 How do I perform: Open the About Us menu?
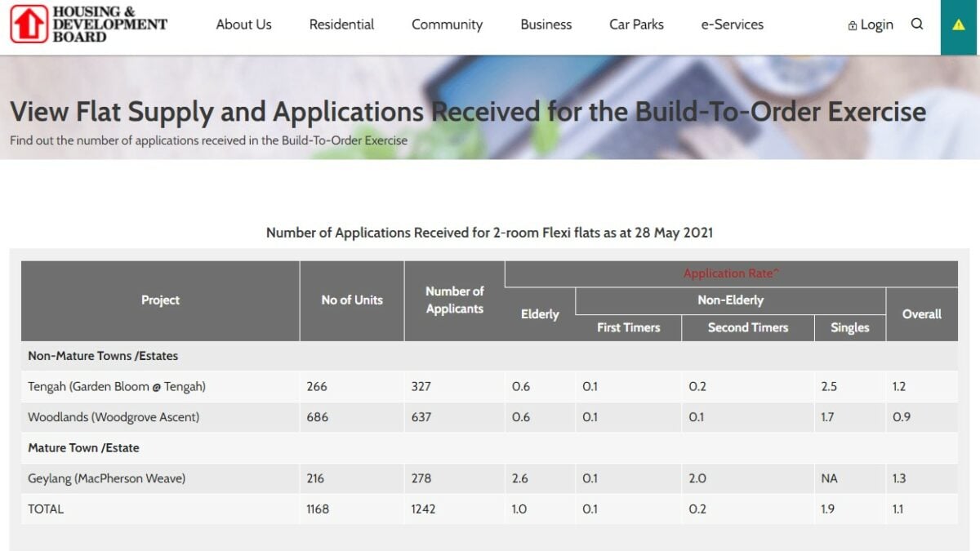coord(243,24)
